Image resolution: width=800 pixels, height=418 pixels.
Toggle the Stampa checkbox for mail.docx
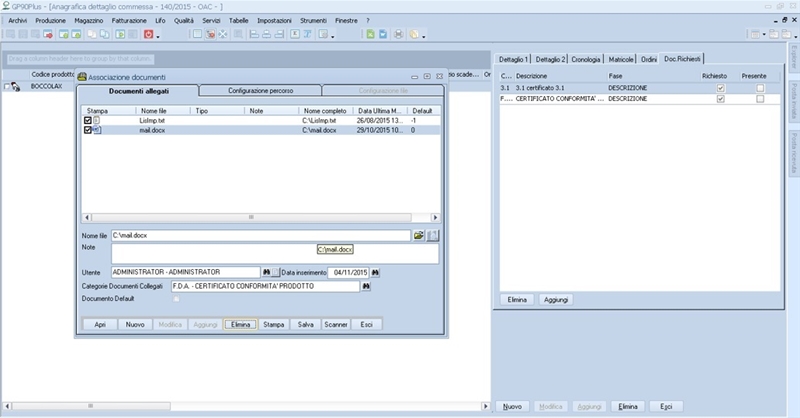pos(88,130)
